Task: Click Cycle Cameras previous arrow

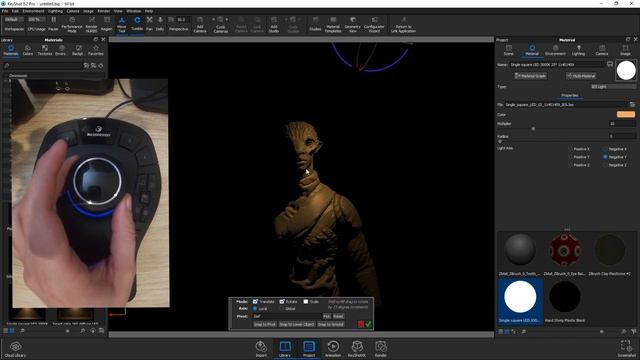Action: coord(213,19)
